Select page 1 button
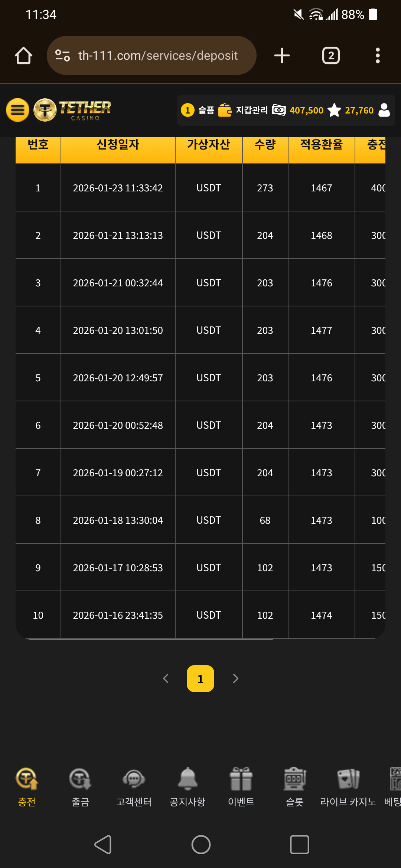Viewport: 401px width, 868px height. [200, 678]
